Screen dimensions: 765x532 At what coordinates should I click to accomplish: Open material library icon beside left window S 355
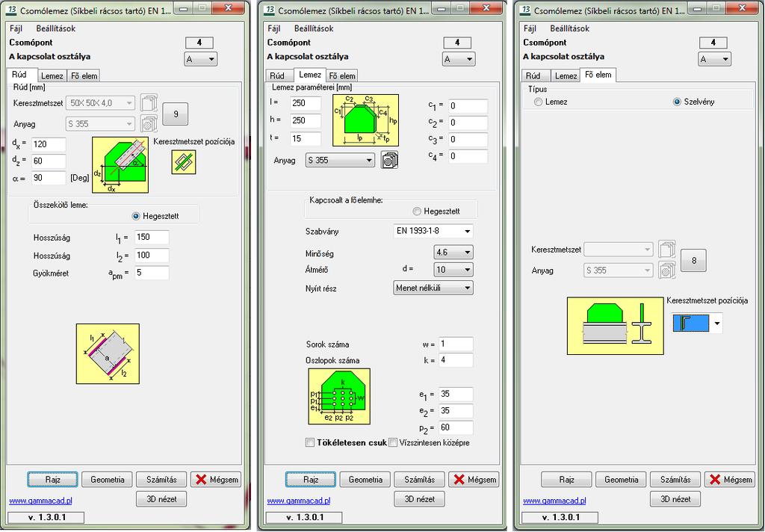[149, 123]
